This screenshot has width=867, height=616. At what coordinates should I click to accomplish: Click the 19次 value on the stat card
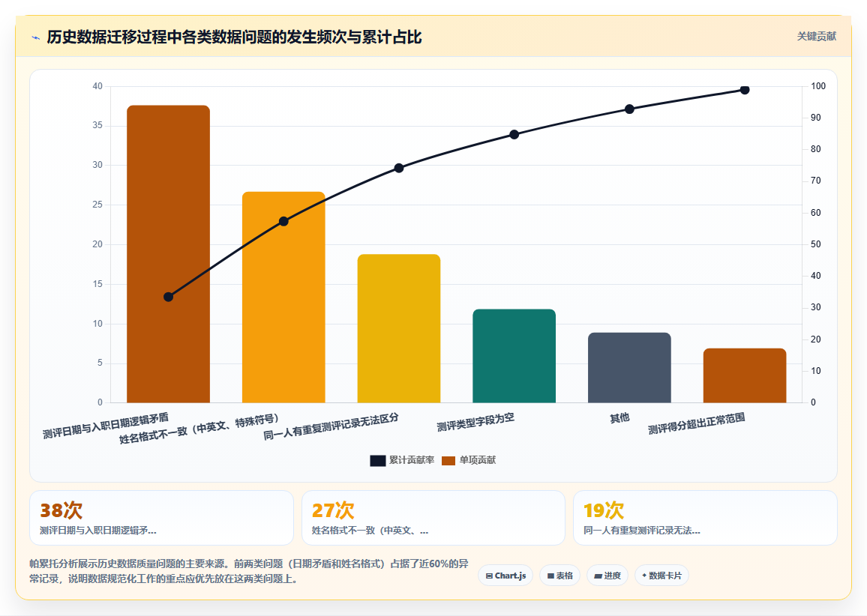604,510
